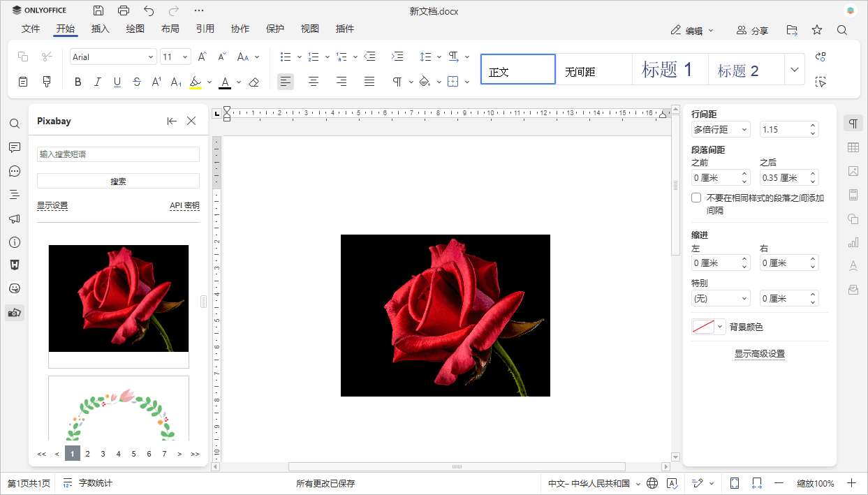Toggle italic formatting
Screen dimensions: 868x495
pyautogui.click(x=97, y=82)
